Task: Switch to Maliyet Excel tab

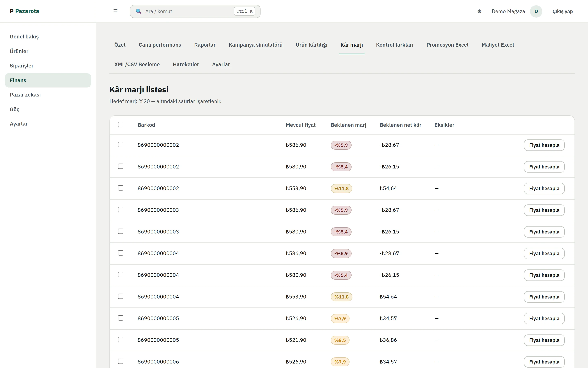Action: (x=498, y=45)
